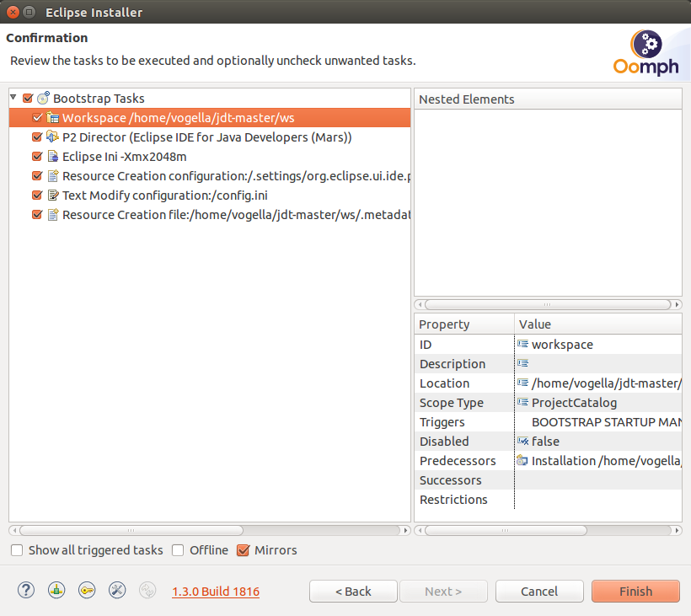Click the Nested Elements column header
The width and height of the screenshot is (691, 616).
tap(548, 99)
